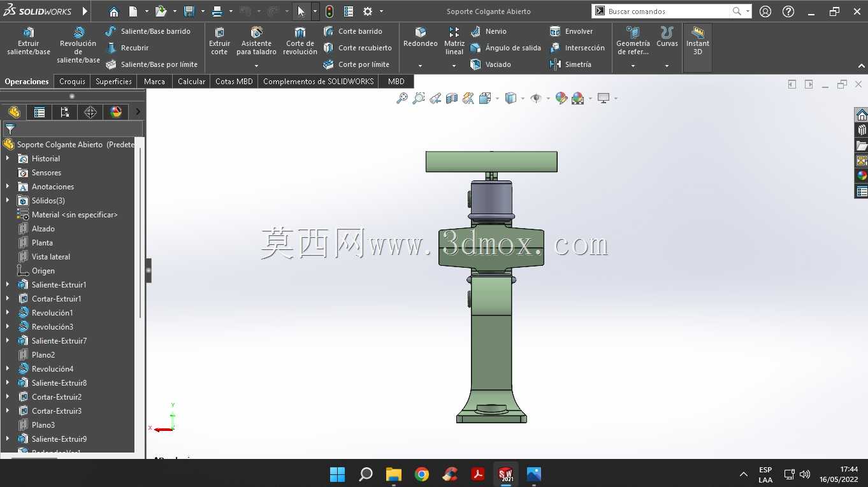Expand the Saliente-Extruir1 feature
Image resolution: width=868 pixels, height=487 pixels.
pos(8,285)
